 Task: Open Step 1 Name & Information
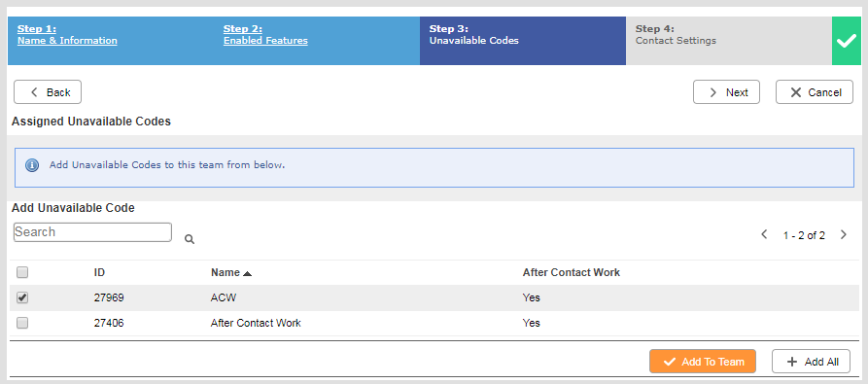tap(67, 34)
